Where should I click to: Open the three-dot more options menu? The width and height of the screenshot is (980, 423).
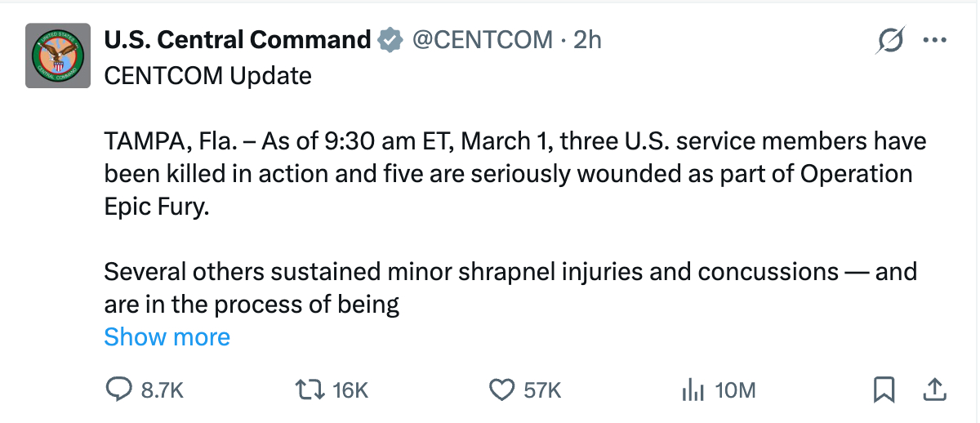[x=933, y=40]
